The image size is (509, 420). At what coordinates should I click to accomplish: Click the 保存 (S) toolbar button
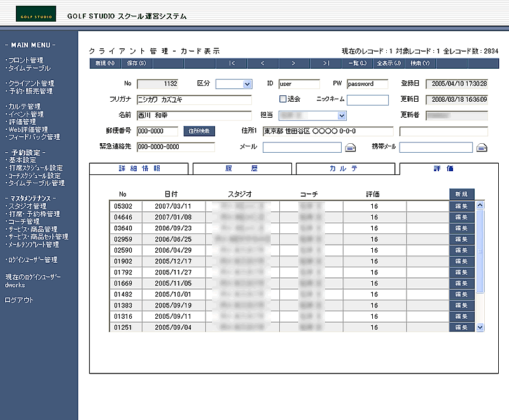[x=136, y=63]
